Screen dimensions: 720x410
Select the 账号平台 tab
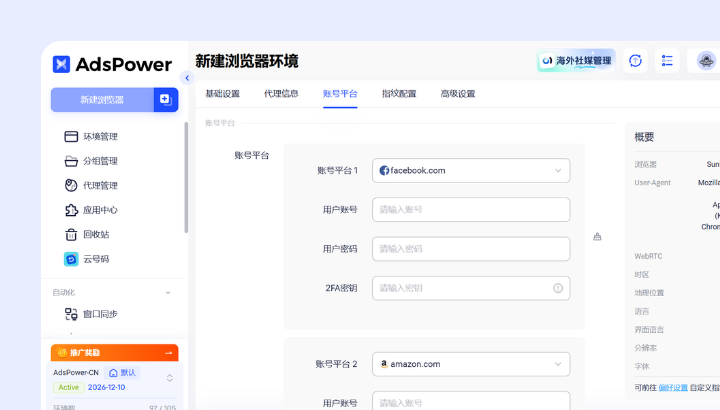340,94
